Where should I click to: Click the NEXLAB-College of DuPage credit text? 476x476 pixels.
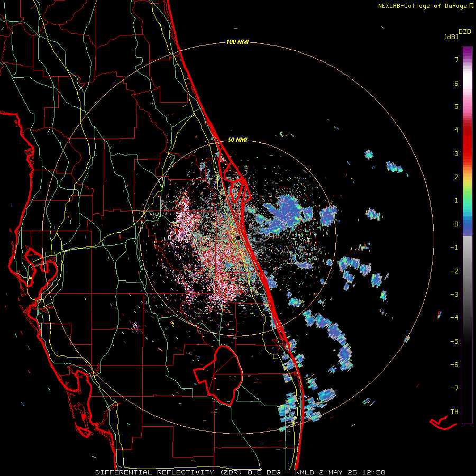425,6
